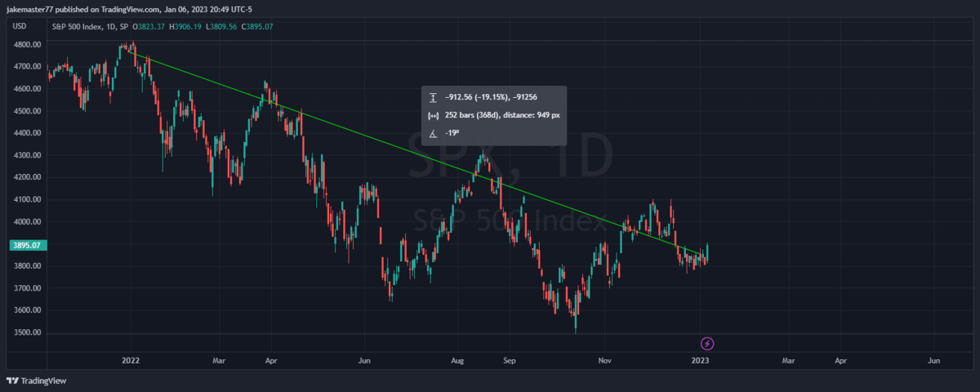Image resolution: width=980 pixels, height=392 pixels.
Task: Click the bars distance icon in the tooltip
Action: tap(433, 115)
